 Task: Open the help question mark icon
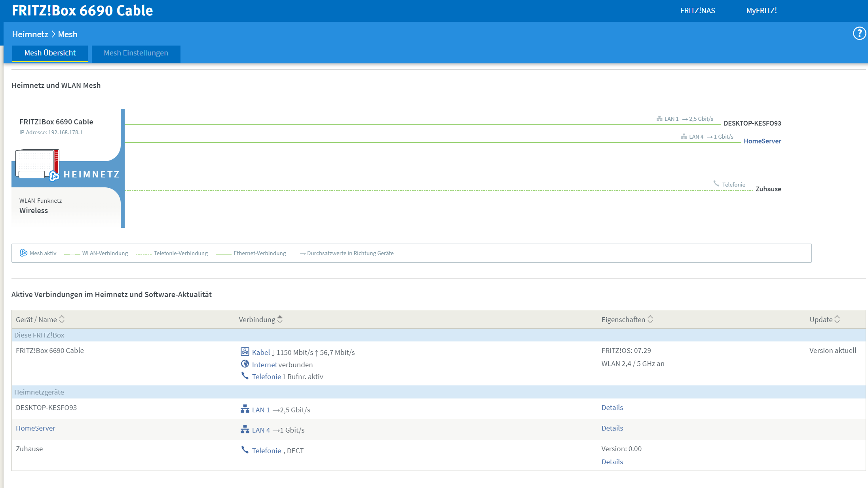click(859, 34)
